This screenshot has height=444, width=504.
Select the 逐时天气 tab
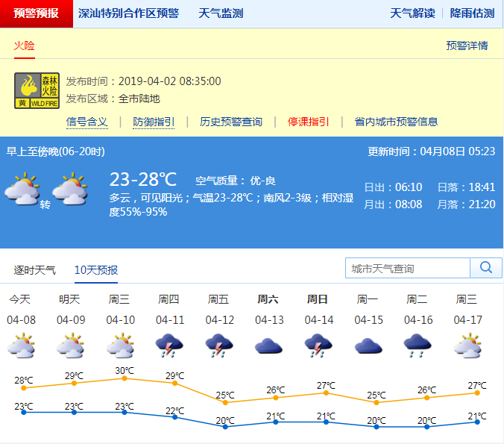click(x=35, y=269)
